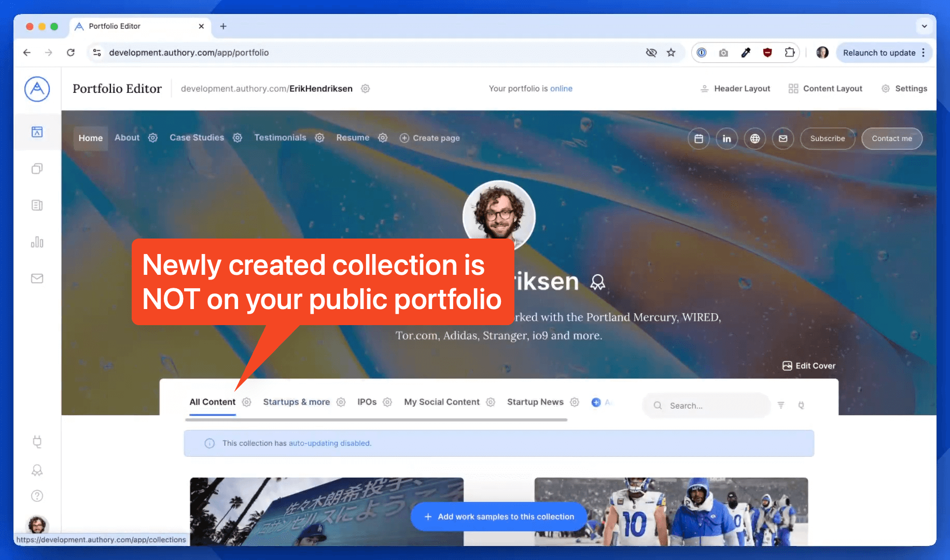Open the newsletter mail icon in sidebar
The height and width of the screenshot is (560, 950).
(x=37, y=278)
